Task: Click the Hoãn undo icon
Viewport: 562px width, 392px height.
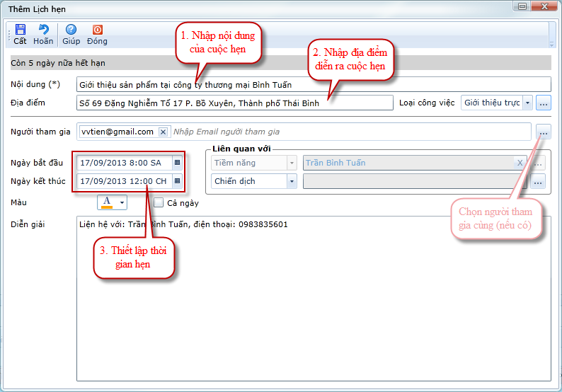Action: pos(43,30)
